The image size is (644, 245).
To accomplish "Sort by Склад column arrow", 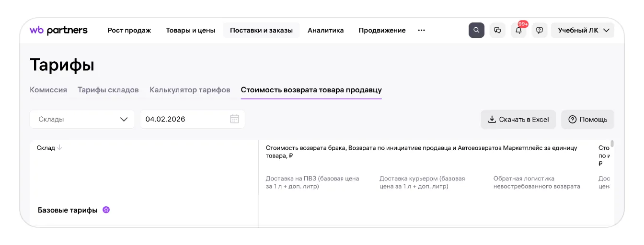I will pyautogui.click(x=60, y=148).
